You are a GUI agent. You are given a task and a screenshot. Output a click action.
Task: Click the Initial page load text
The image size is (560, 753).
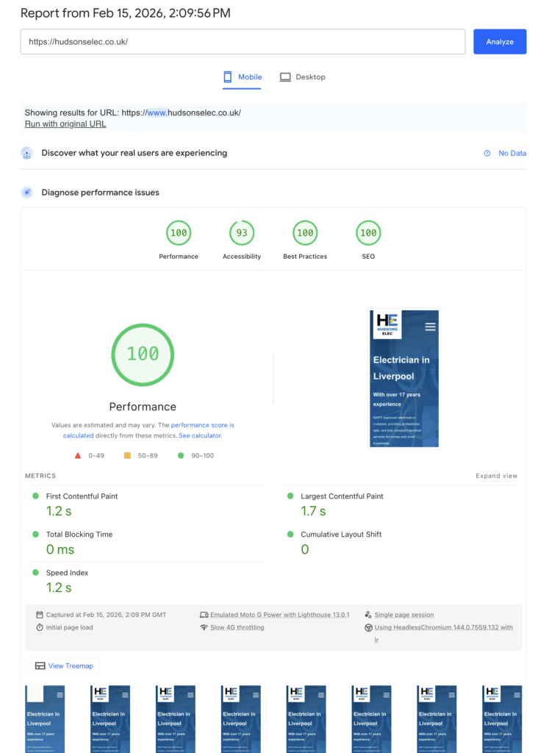pyautogui.click(x=70, y=627)
